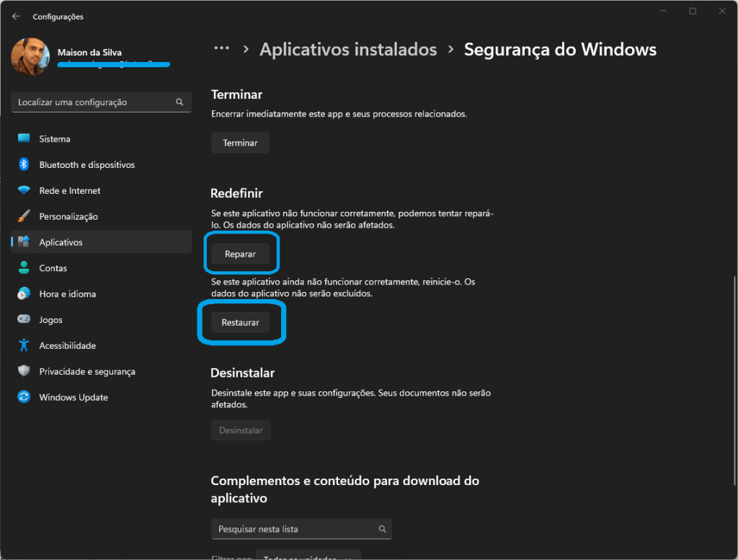This screenshot has width=738, height=560.
Task: Click the Maison da Silva account name
Action: coord(89,52)
